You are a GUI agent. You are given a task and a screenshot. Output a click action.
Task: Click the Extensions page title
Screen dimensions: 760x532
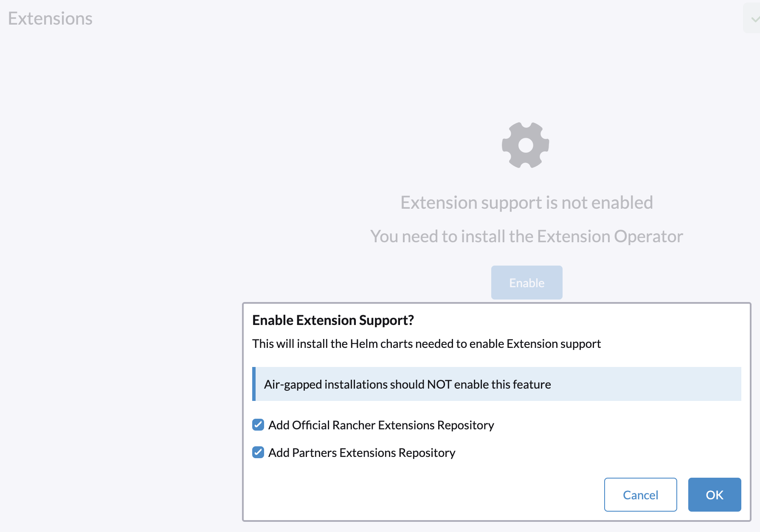(50, 18)
